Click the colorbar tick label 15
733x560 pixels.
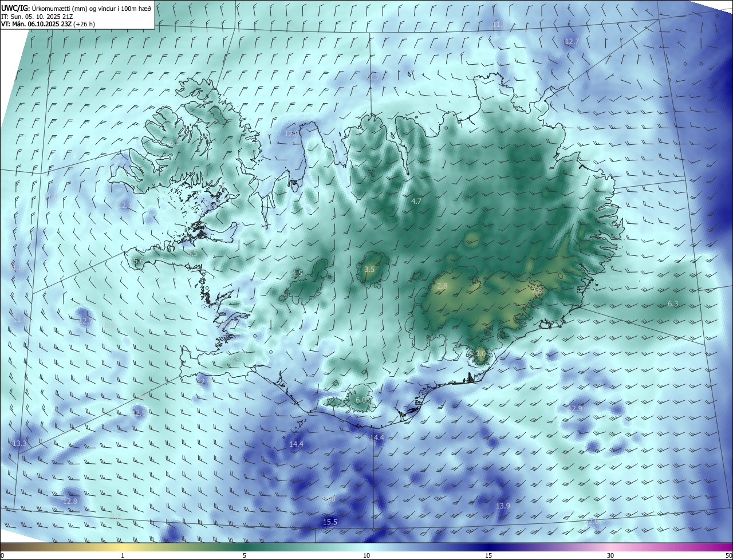click(x=488, y=555)
